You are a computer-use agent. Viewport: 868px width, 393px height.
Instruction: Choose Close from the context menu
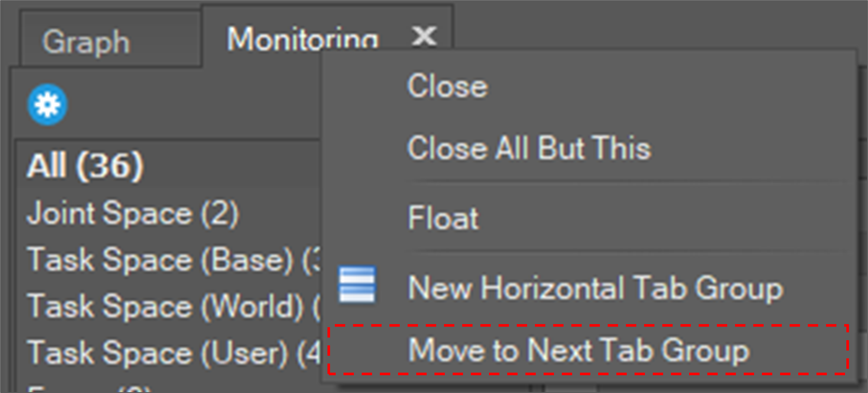(x=447, y=86)
